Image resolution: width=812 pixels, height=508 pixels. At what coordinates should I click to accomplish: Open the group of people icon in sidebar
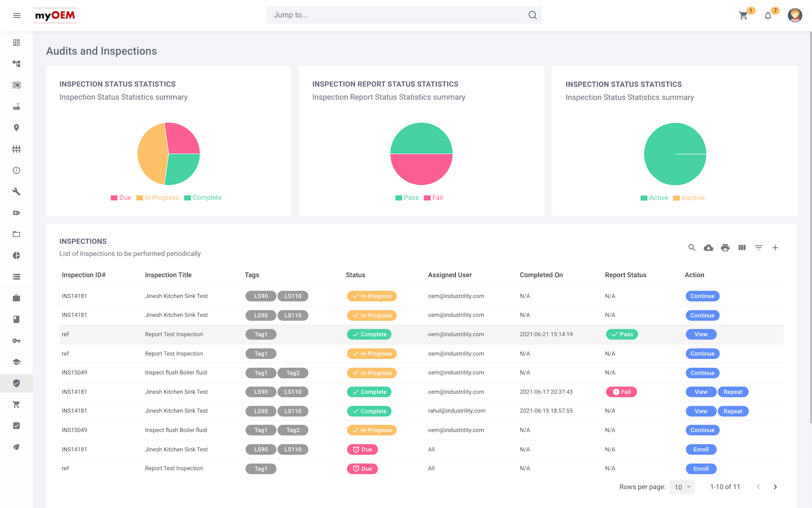pos(16,149)
